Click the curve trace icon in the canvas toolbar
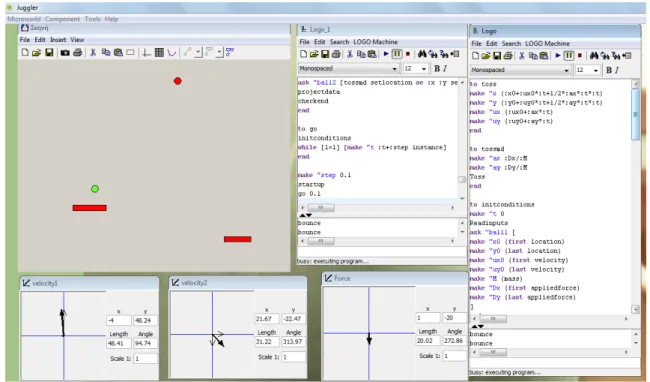650x382 pixels. 172,53
